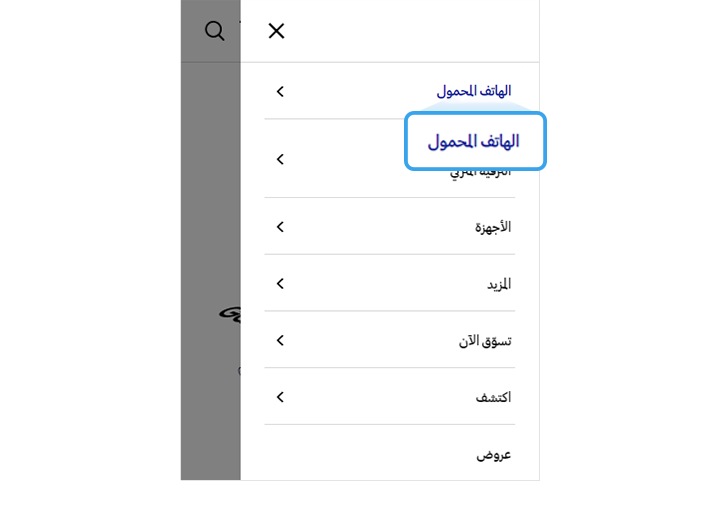The image size is (720, 530).
Task: Click the dimmed overlay below the search icon
Action: pos(210,184)
